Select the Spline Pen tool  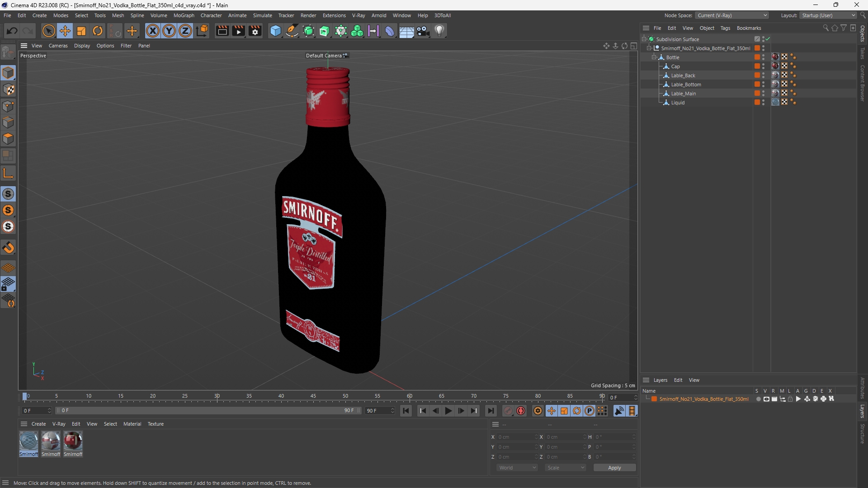point(292,31)
